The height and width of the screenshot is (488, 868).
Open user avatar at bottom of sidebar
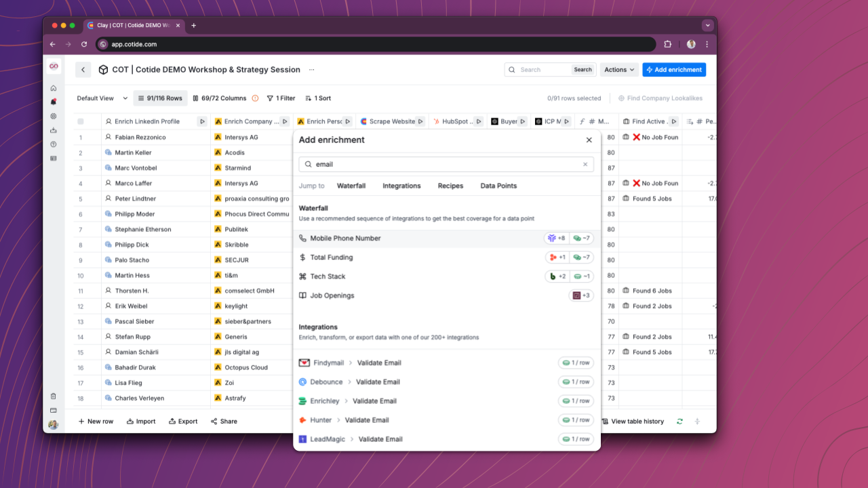pos(54,425)
